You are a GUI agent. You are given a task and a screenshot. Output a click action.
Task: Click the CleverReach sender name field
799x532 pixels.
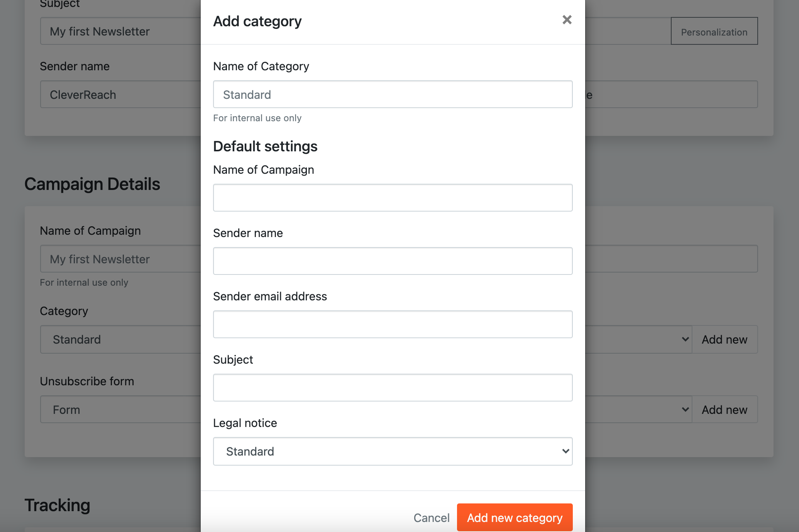tap(120, 95)
